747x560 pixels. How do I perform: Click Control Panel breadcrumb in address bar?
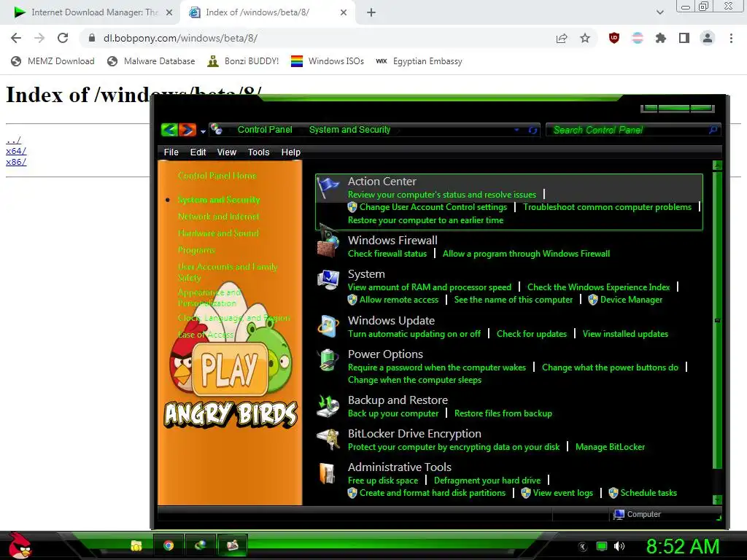tap(265, 130)
